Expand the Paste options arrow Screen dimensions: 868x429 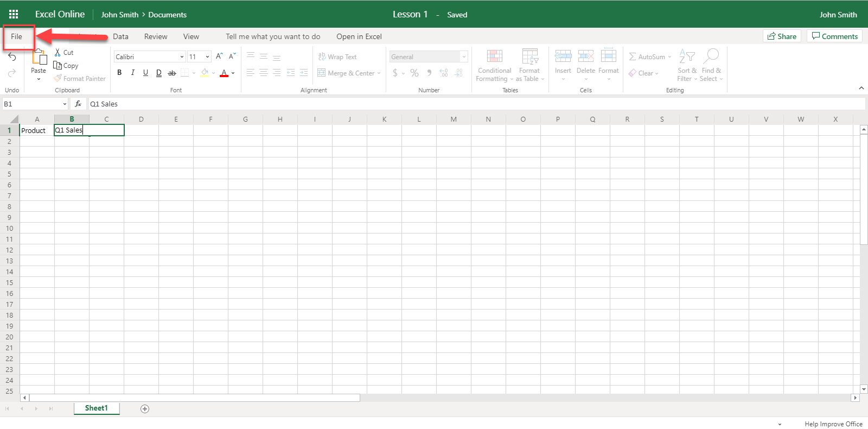(39, 79)
